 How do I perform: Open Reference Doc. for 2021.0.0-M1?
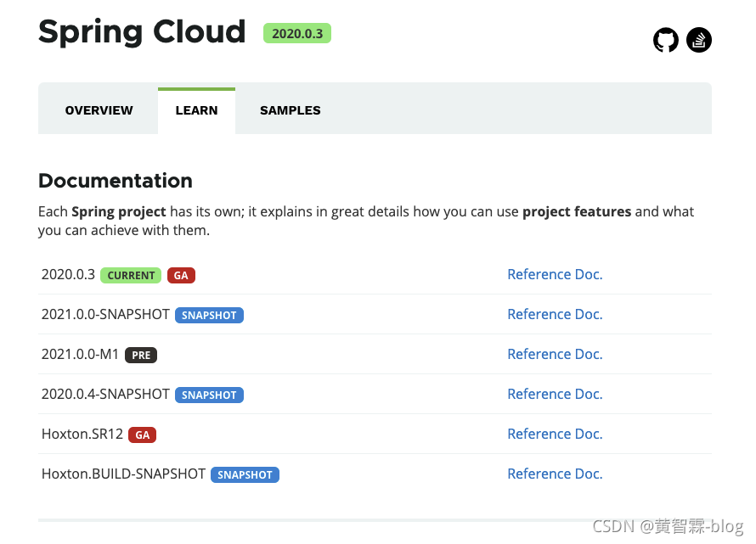tap(555, 354)
